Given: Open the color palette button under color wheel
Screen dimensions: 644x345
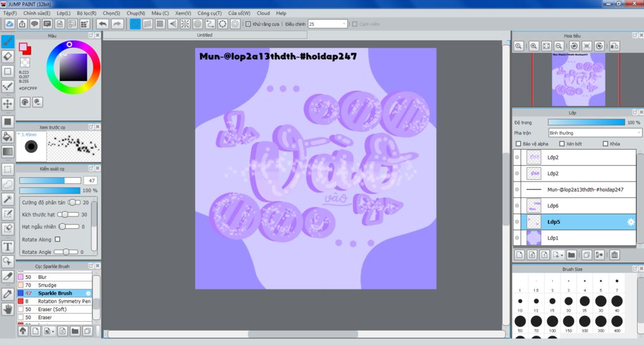Looking at the screenshot, I should 25,102.
